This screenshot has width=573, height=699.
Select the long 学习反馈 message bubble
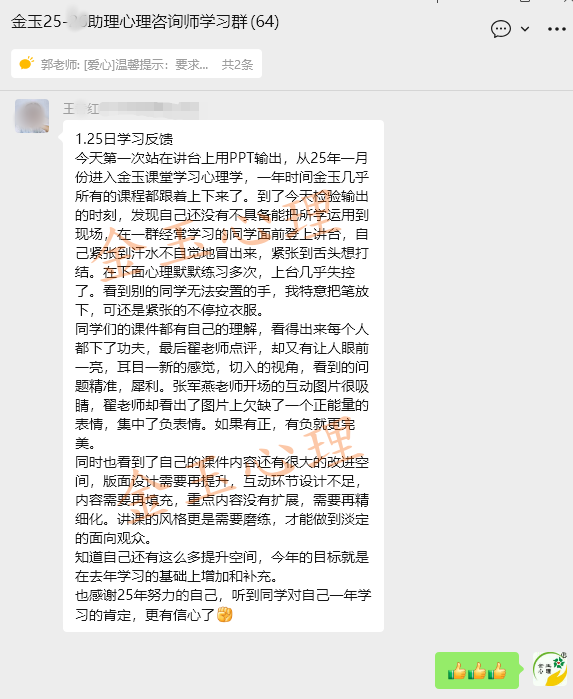click(x=223, y=376)
